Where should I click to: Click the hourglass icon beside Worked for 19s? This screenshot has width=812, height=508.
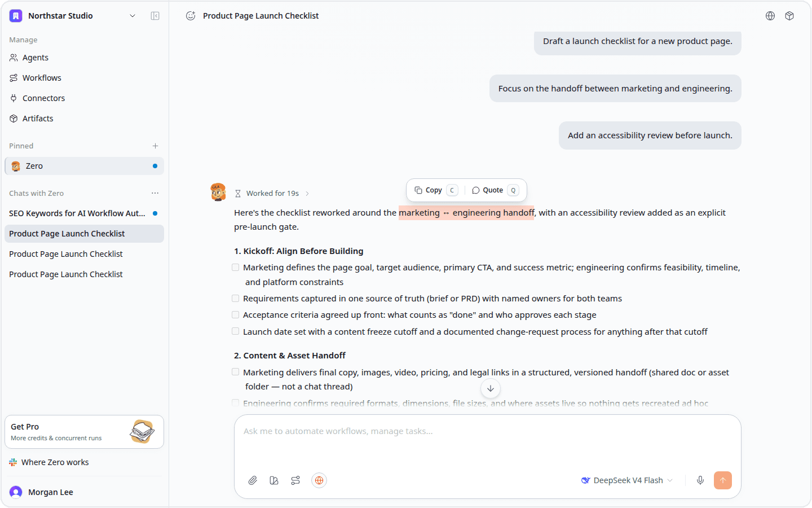(238, 194)
